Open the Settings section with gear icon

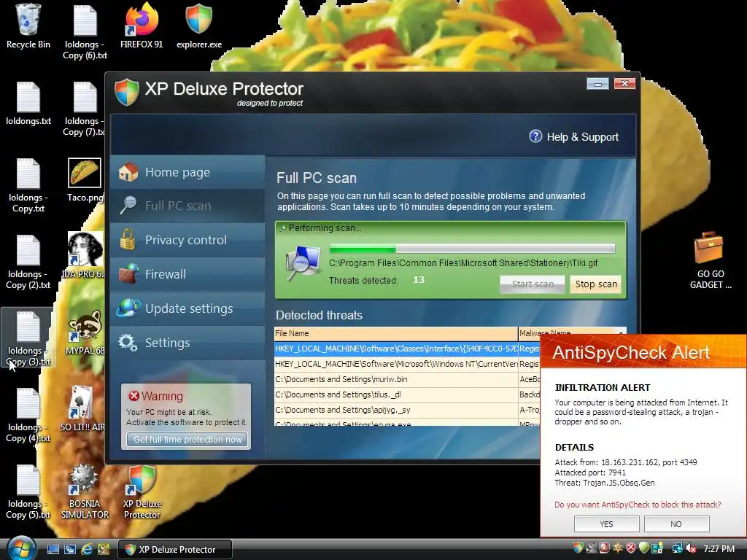(x=187, y=343)
